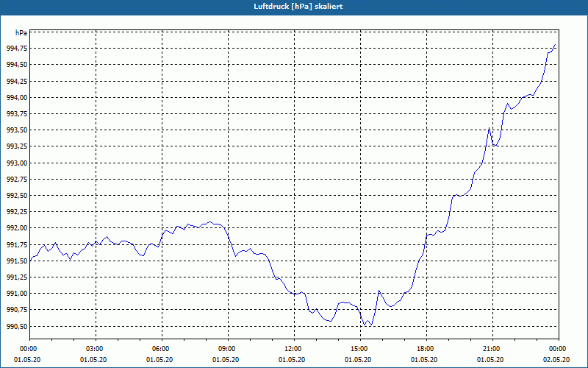Click the 21:00 time axis label
Image resolution: width=588 pixels, height=368 pixels.
(492, 349)
